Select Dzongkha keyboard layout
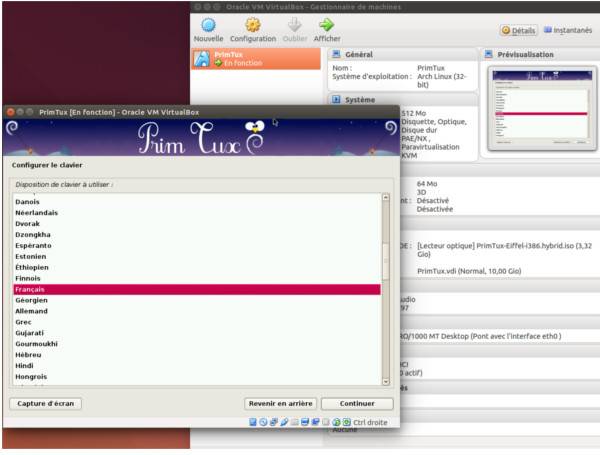This screenshot has width=600, height=455. 197,235
